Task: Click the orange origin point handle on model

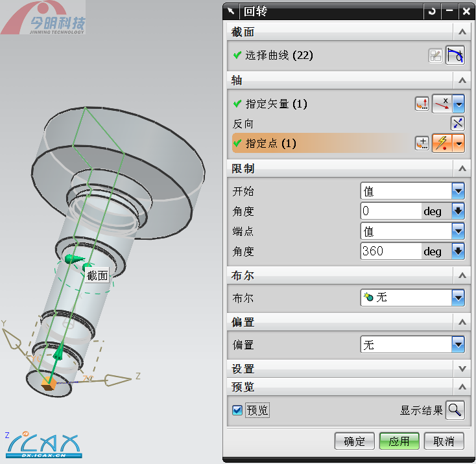Action: click(49, 384)
